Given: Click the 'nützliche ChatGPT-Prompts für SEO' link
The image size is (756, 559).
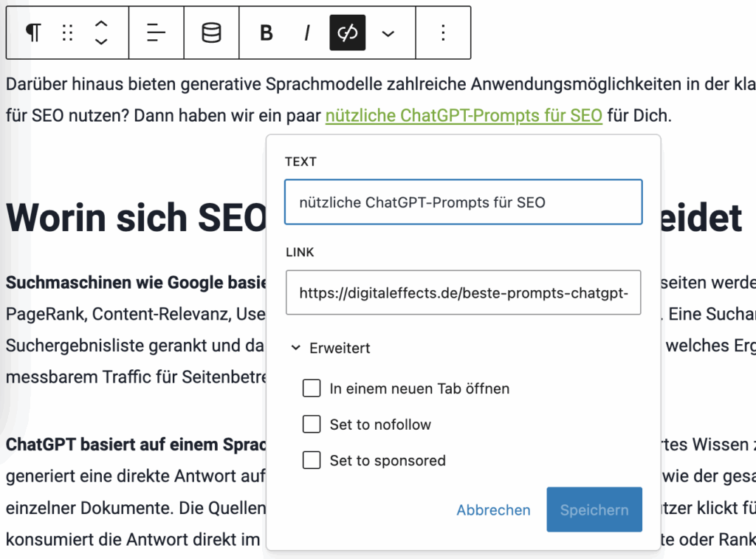Looking at the screenshot, I should 464,116.
